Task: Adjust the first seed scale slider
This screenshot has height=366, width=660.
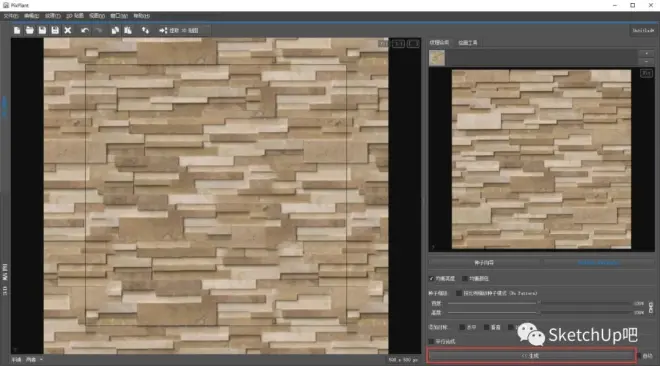Action: click(x=540, y=303)
